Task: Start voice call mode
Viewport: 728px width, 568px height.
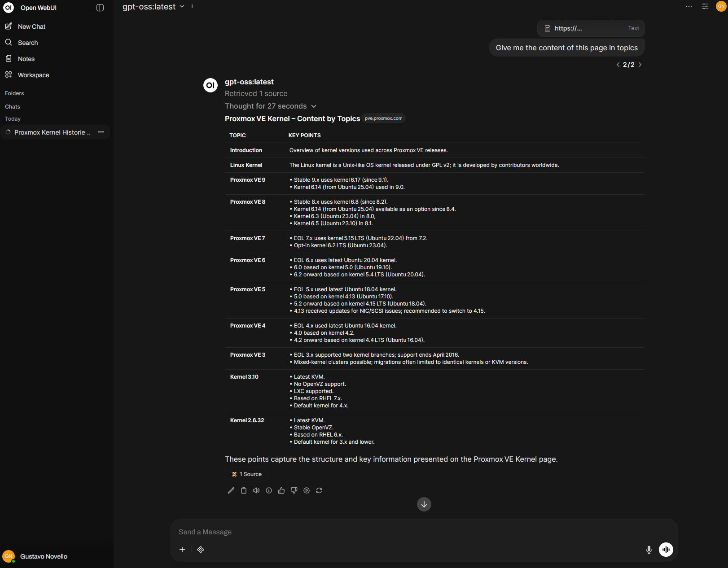Action: click(666, 550)
